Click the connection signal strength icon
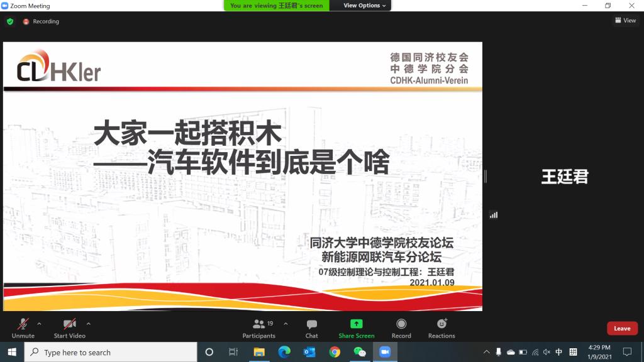 pyautogui.click(x=494, y=215)
